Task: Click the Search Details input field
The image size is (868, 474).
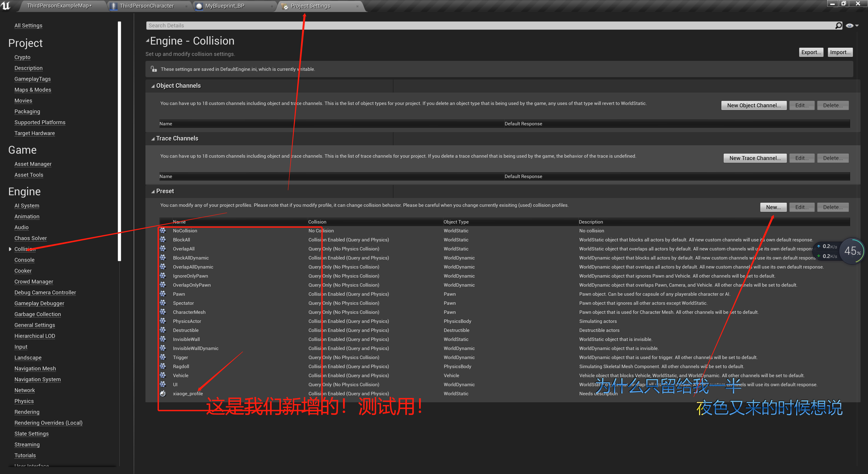Action: click(x=490, y=26)
